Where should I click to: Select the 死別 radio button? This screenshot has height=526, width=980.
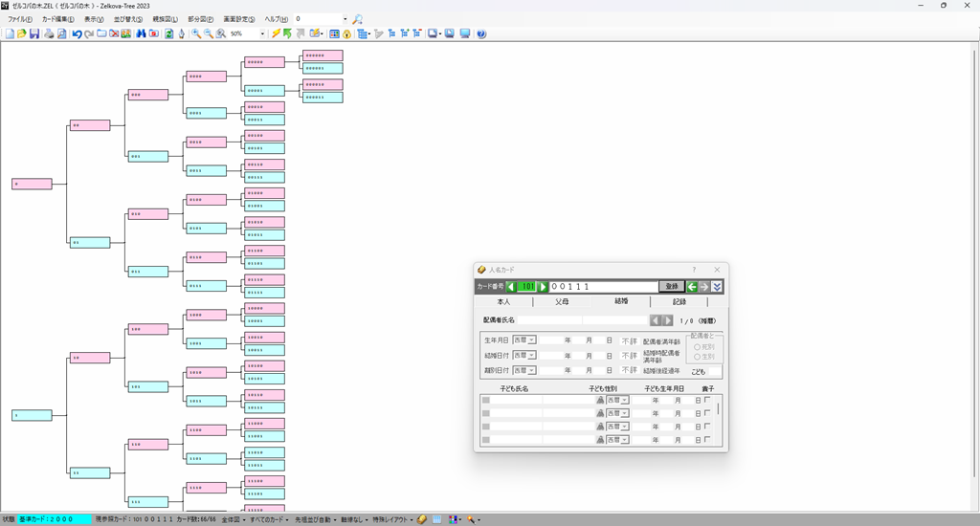pyautogui.click(x=696, y=347)
